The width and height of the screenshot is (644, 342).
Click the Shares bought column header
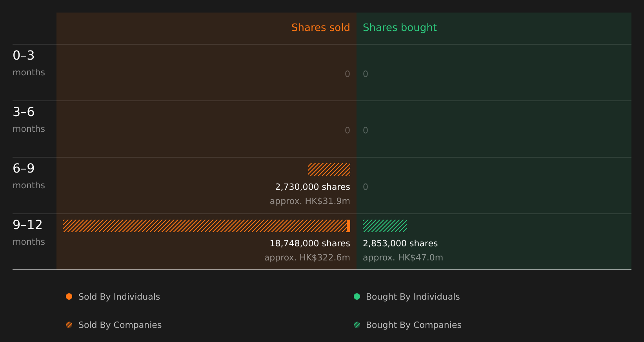pos(400,27)
